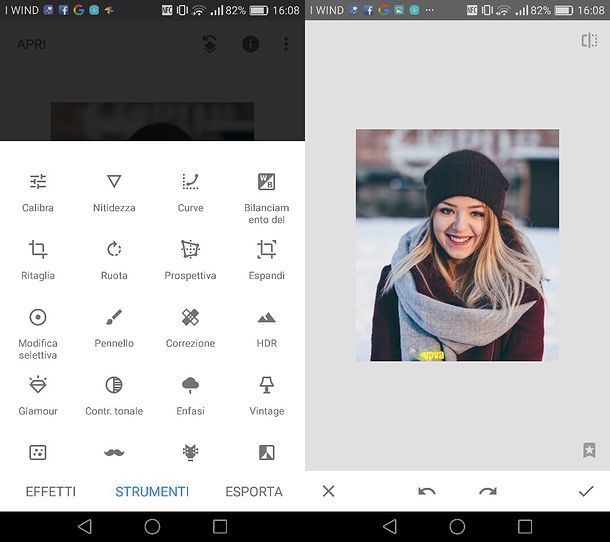Open the Correzione healing tool
This screenshot has width=610, height=542.
click(x=190, y=328)
